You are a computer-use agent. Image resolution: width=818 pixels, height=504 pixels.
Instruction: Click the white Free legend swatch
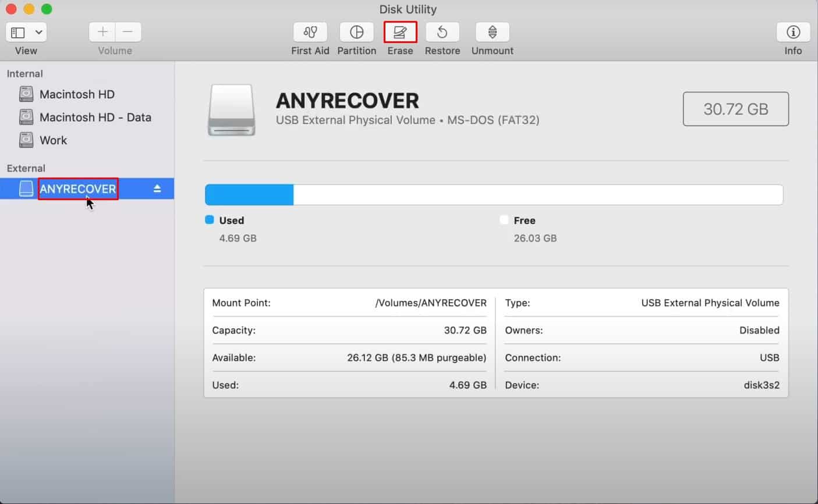click(x=504, y=220)
